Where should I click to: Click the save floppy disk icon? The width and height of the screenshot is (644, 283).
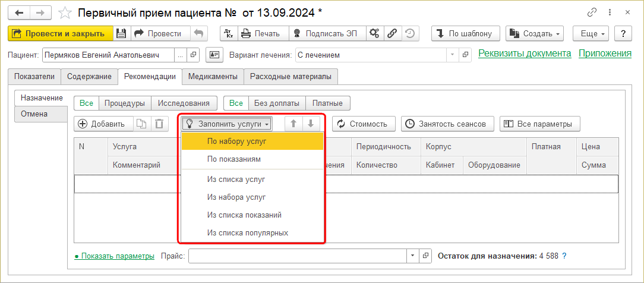(x=121, y=34)
